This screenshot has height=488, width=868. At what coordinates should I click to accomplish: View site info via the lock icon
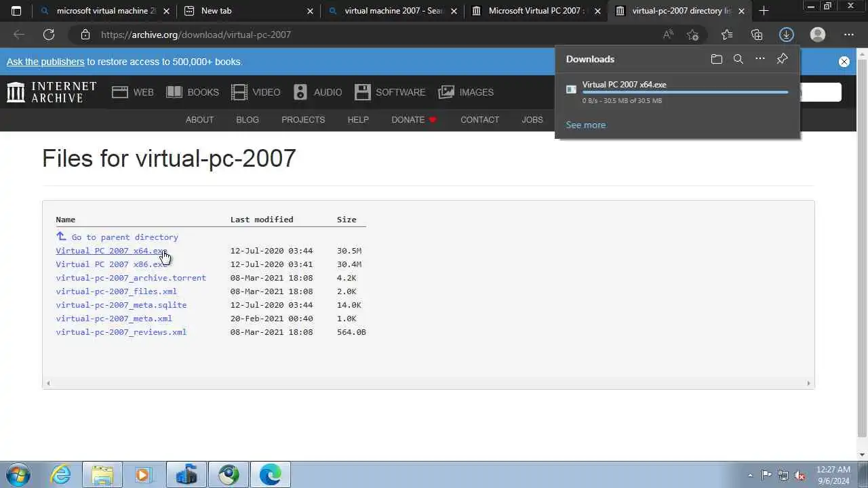pos(85,35)
